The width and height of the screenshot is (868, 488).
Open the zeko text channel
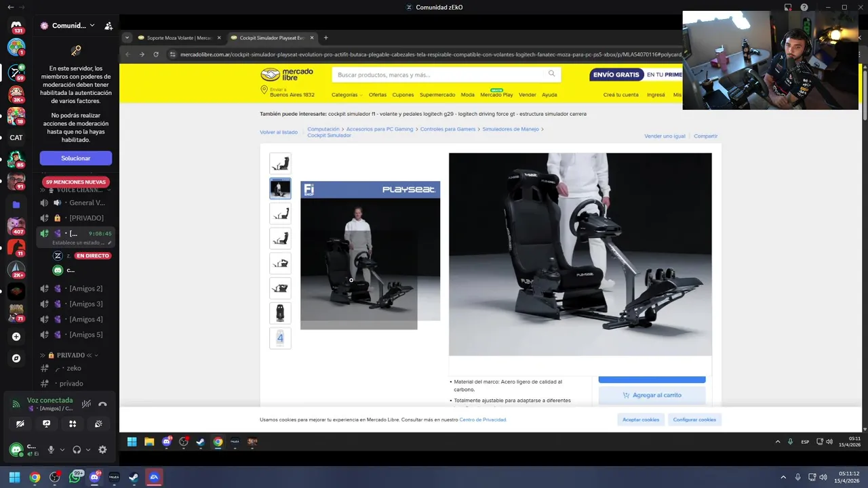tap(75, 368)
